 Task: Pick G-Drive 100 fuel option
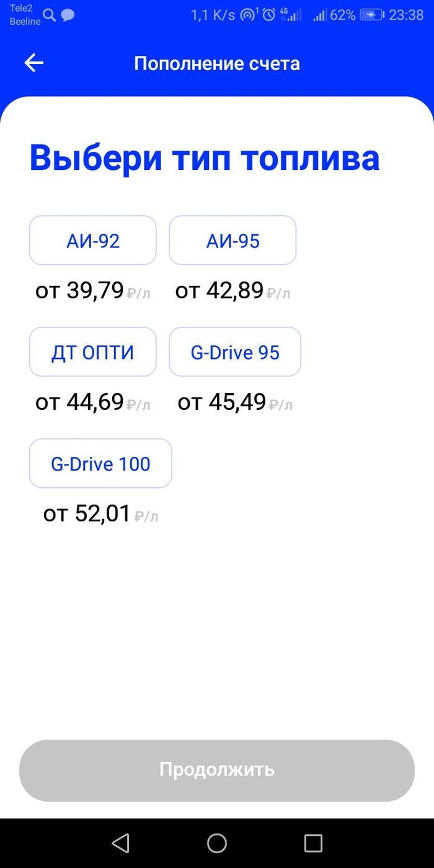point(100,464)
